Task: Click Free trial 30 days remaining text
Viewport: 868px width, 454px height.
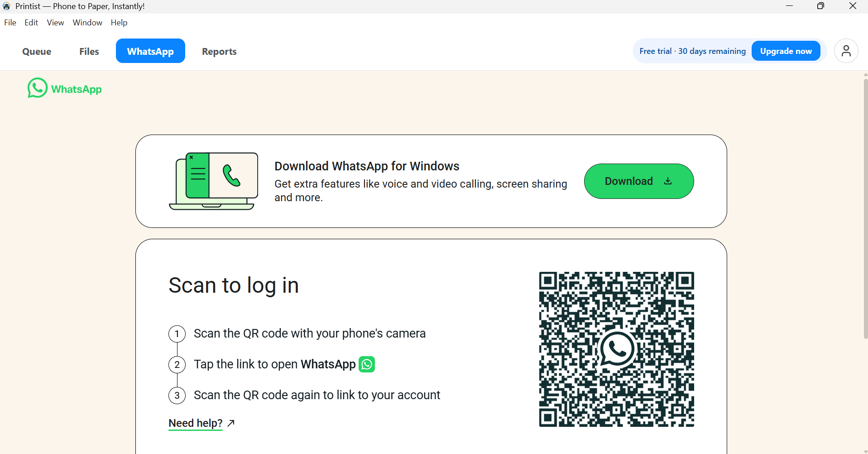Action: pos(692,51)
